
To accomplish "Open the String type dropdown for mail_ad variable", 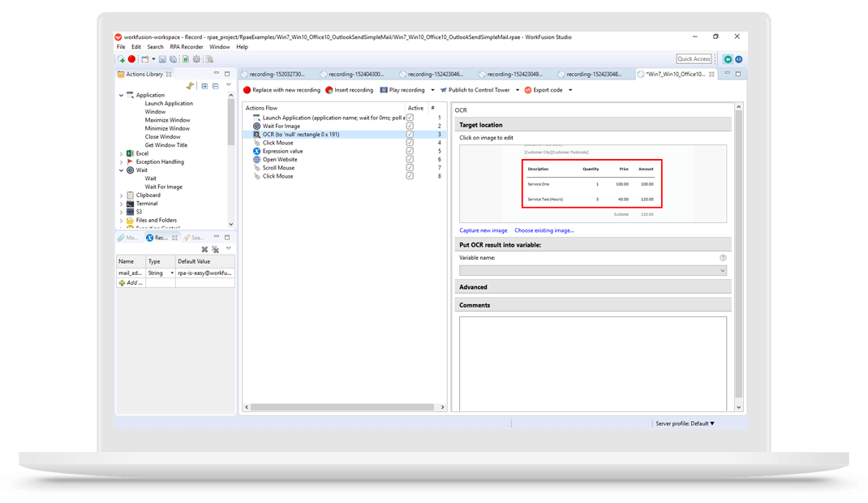I will pyautogui.click(x=172, y=273).
